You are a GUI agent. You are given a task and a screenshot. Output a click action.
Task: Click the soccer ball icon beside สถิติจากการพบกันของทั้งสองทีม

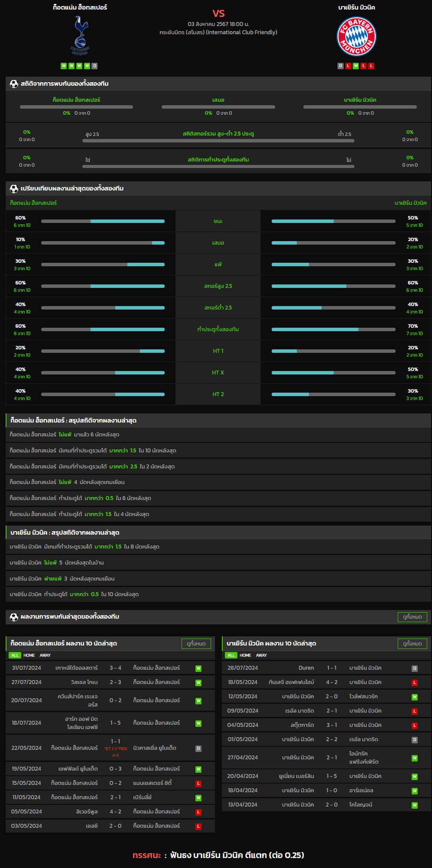click(x=14, y=84)
